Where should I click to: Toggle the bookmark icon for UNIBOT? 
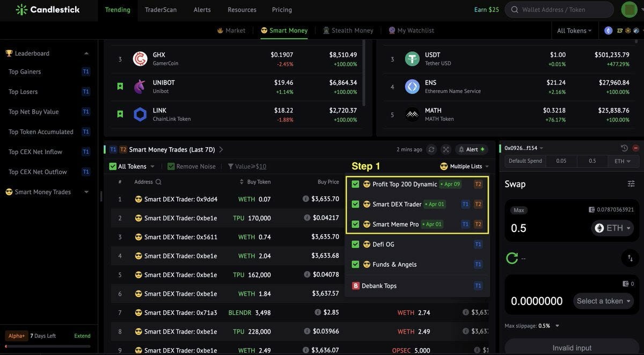coord(120,86)
